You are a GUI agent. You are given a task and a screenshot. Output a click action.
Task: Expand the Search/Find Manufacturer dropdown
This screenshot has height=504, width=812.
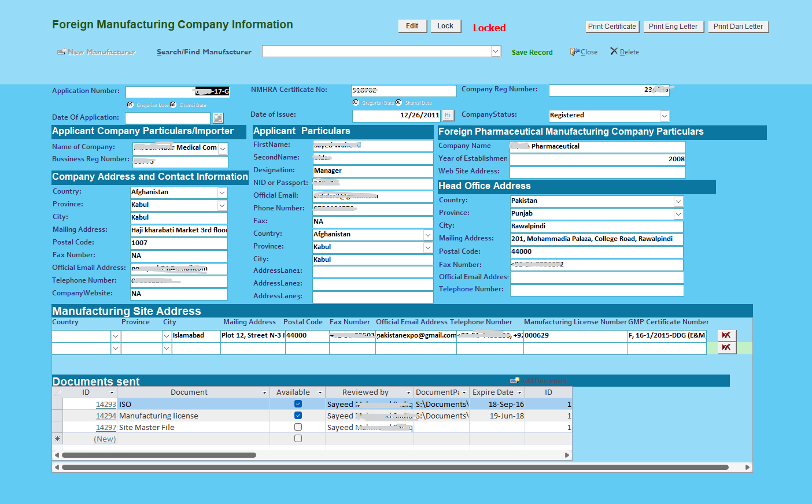tap(496, 51)
